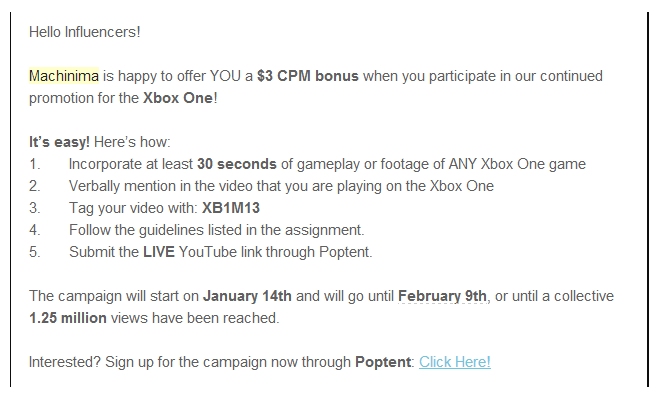The height and width of the screenshot is (399, 661).
Task: Click the word LIVE in step 5
Action: 159,252
